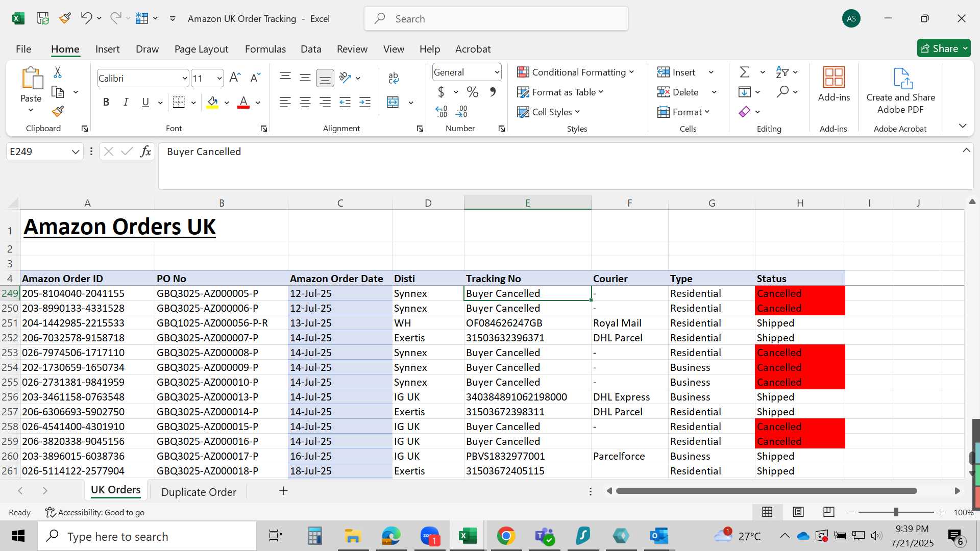Collapse the ribbon using the chevron

pyautogui.click(x=963, y=126)
